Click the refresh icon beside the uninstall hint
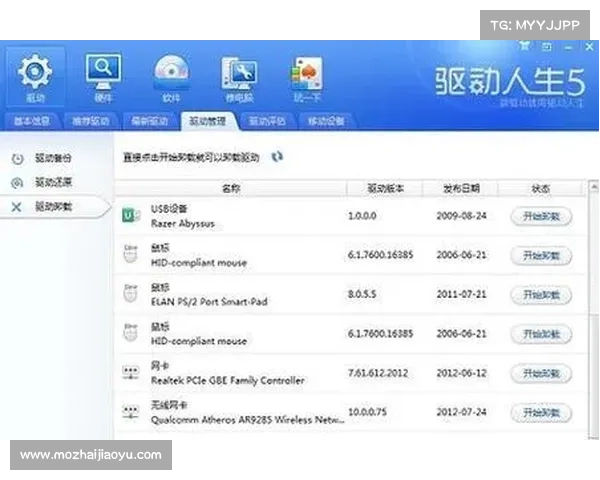 [277, 157]
